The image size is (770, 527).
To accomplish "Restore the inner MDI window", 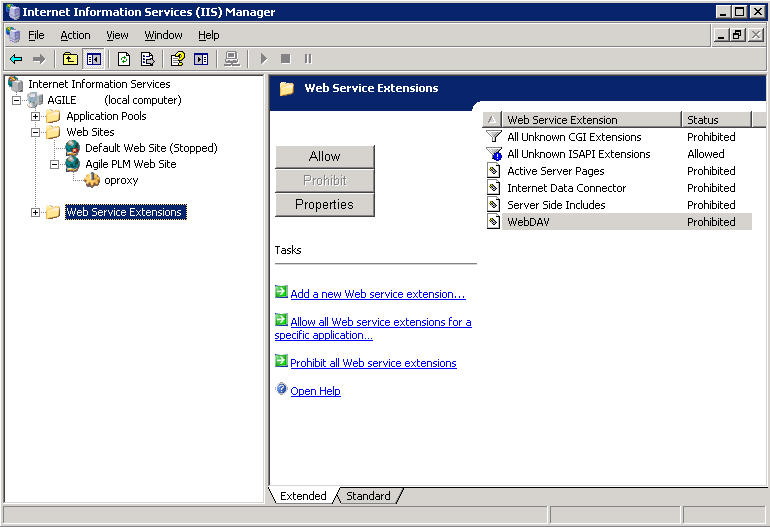I will pos(737,35).
